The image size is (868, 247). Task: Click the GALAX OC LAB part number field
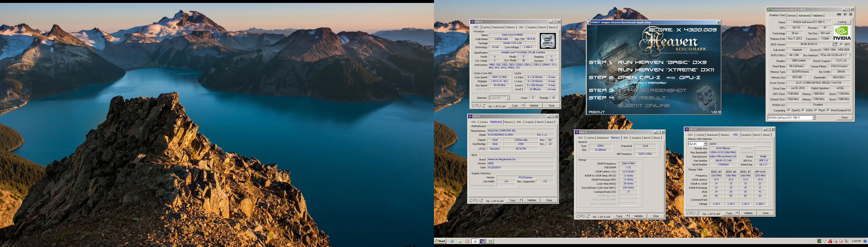pos(723,160)
